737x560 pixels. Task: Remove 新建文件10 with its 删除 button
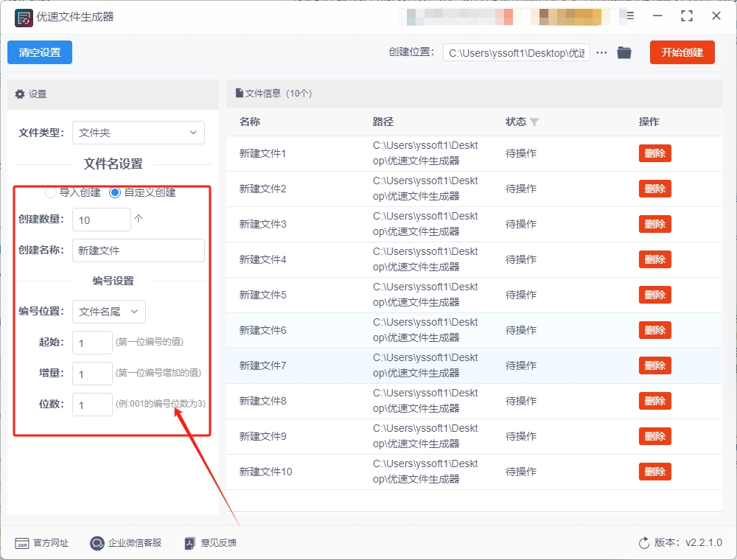tap(654, 472)
